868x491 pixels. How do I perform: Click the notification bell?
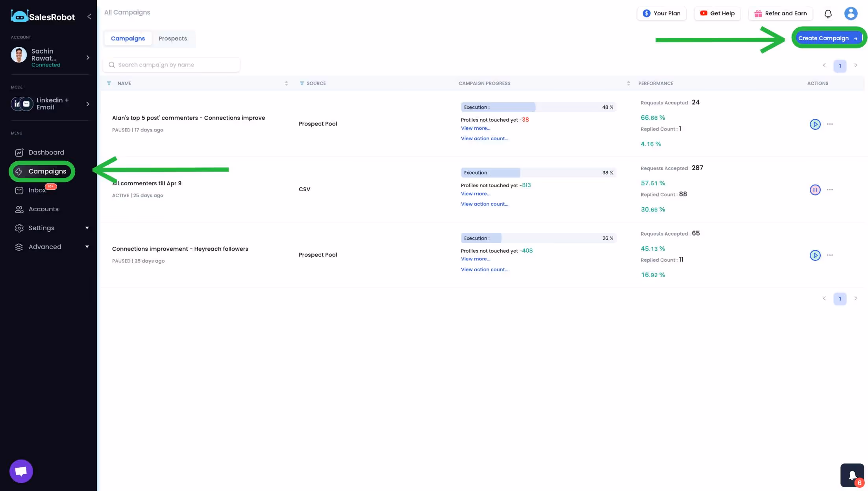pos(828,13)
